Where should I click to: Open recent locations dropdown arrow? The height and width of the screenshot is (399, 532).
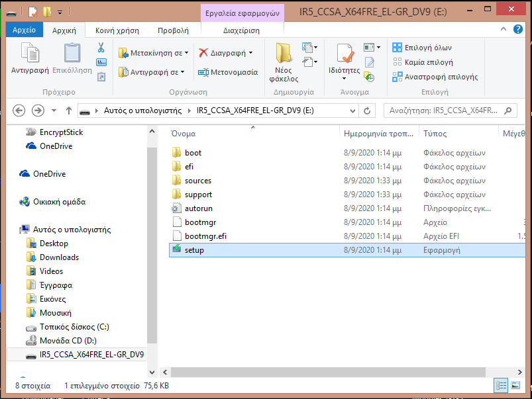tap(54, 111)
